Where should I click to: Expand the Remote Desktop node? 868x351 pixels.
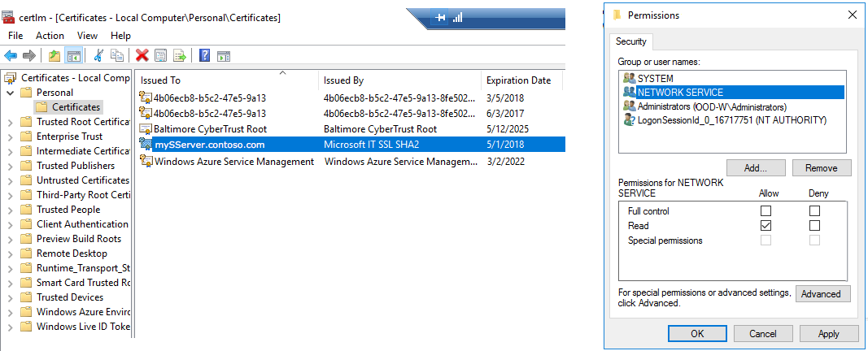10,253
